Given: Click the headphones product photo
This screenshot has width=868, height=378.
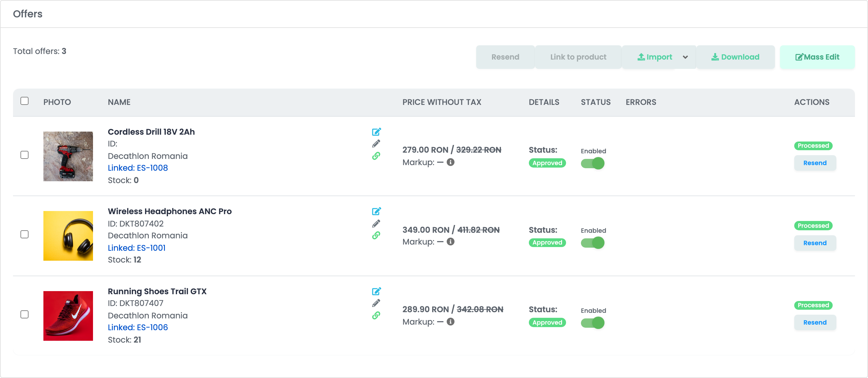Looking at the screenshot, I should tap(68, 236).
